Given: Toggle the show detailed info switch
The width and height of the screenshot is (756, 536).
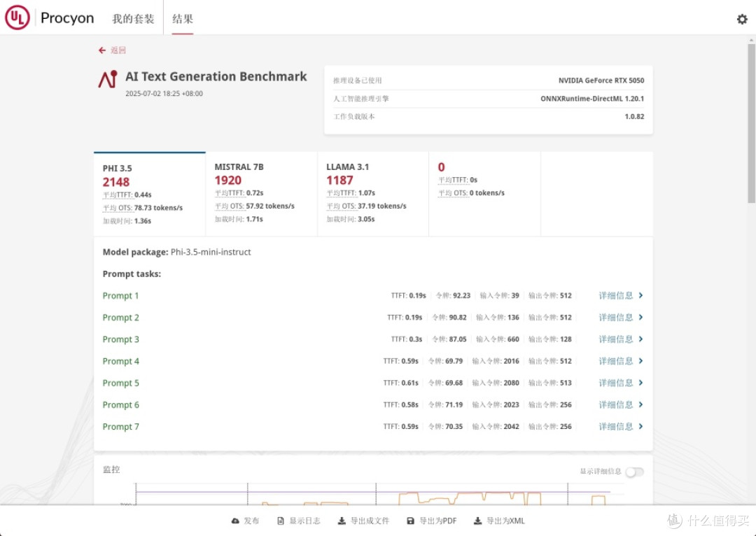Looking at the screenshot, I should [x=634, y=472].
